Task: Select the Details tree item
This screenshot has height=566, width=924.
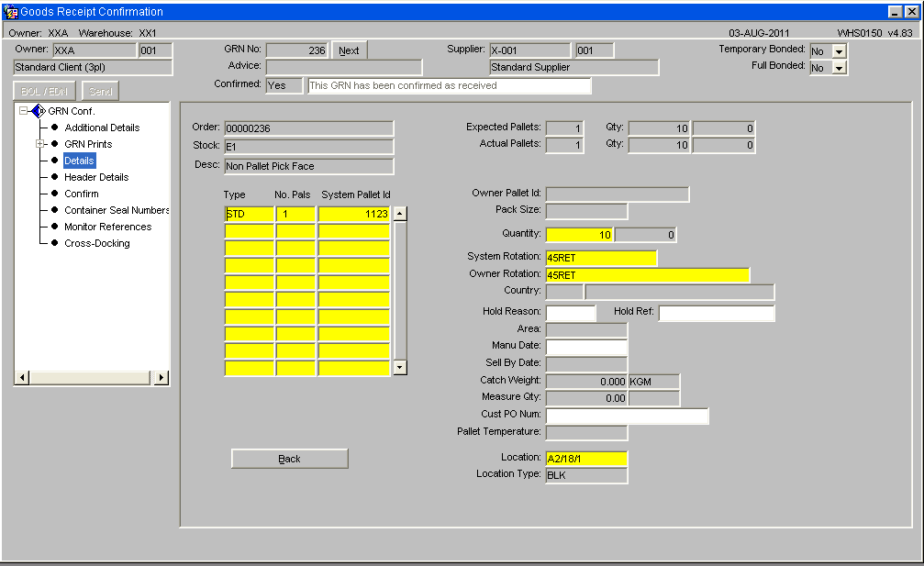Action: 79,161
